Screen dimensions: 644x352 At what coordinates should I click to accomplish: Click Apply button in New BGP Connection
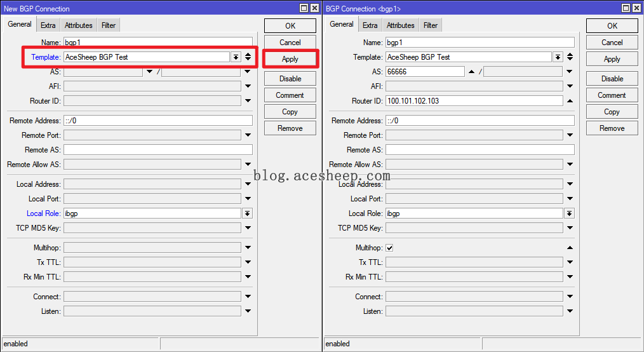290,59
